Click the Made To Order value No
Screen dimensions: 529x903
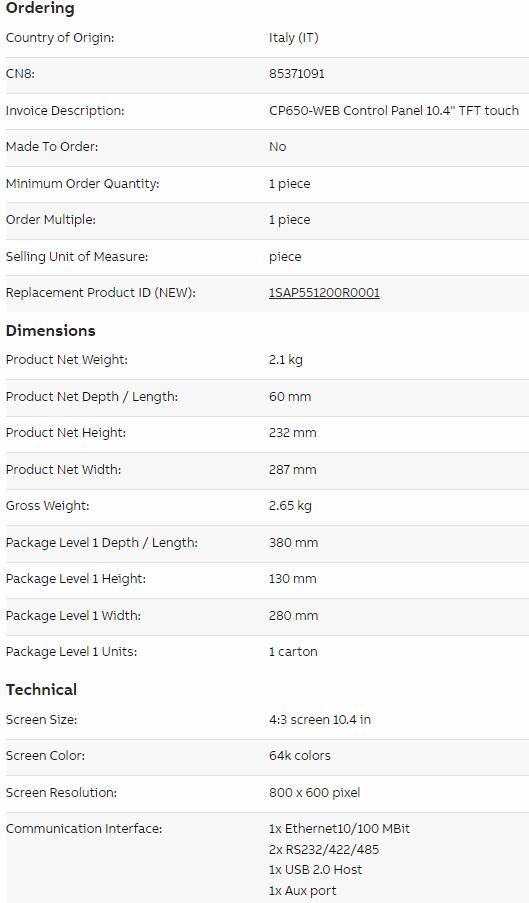(277, 147)
